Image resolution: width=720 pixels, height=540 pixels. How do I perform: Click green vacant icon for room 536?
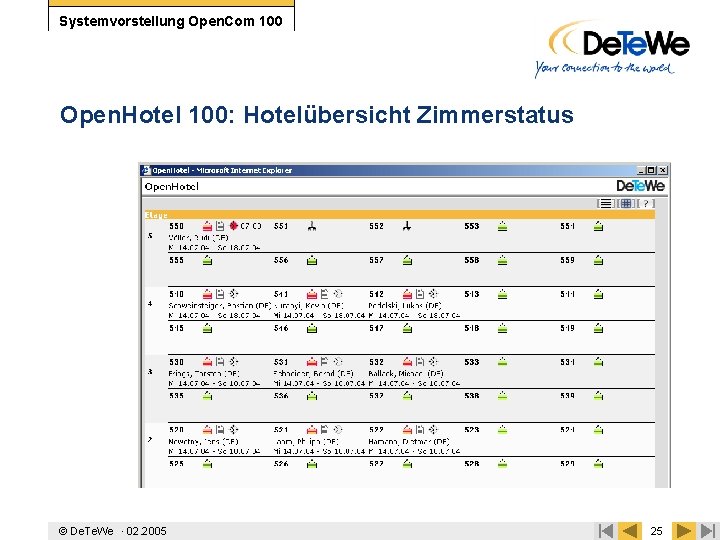pos(312,396)
